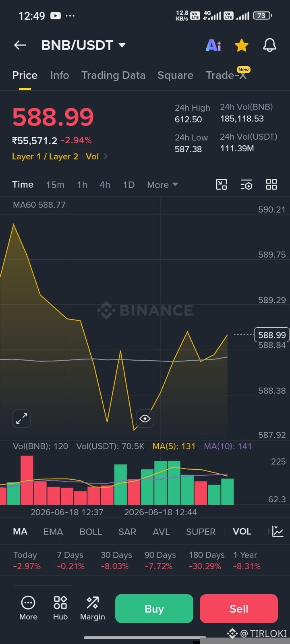The width and height of the screenshot is (290, 644).
Task: Open the chart drawing tools icon
Action: (x=222, y=185)
